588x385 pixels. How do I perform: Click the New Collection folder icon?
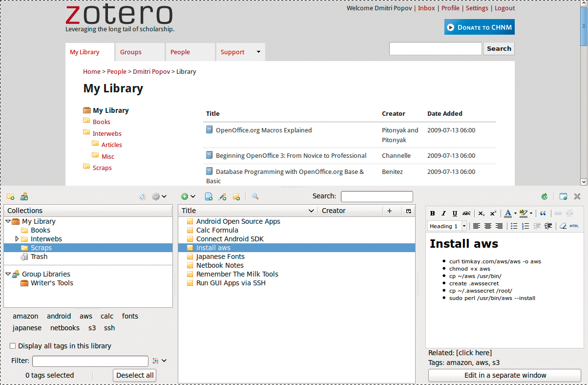(10, 196)
